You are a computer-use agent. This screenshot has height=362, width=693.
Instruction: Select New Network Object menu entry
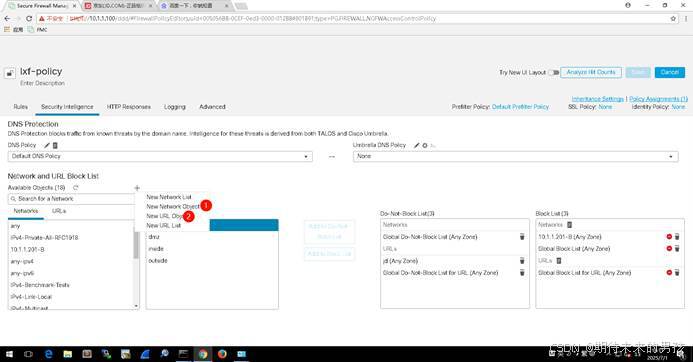click(173, 206)
